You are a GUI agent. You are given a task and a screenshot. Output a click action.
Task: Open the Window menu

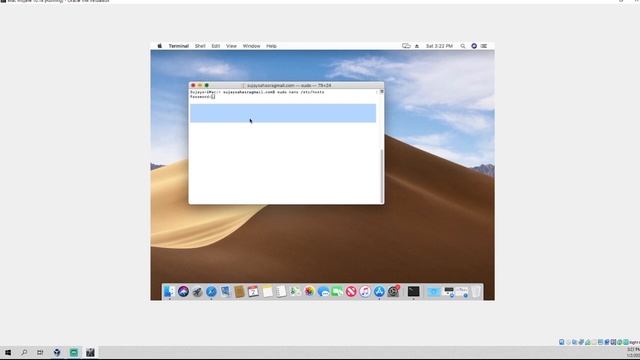pyautogui.click(x=251, y=46)
